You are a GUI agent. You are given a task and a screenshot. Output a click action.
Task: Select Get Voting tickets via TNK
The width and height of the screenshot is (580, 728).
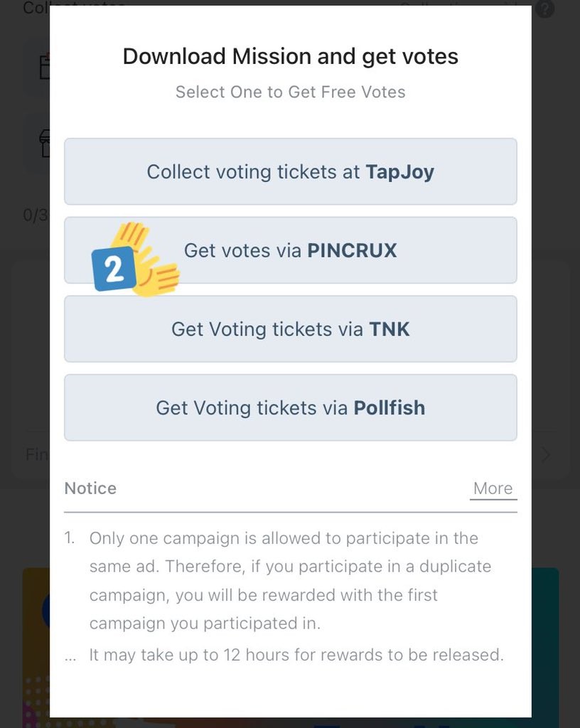[290, 329]
